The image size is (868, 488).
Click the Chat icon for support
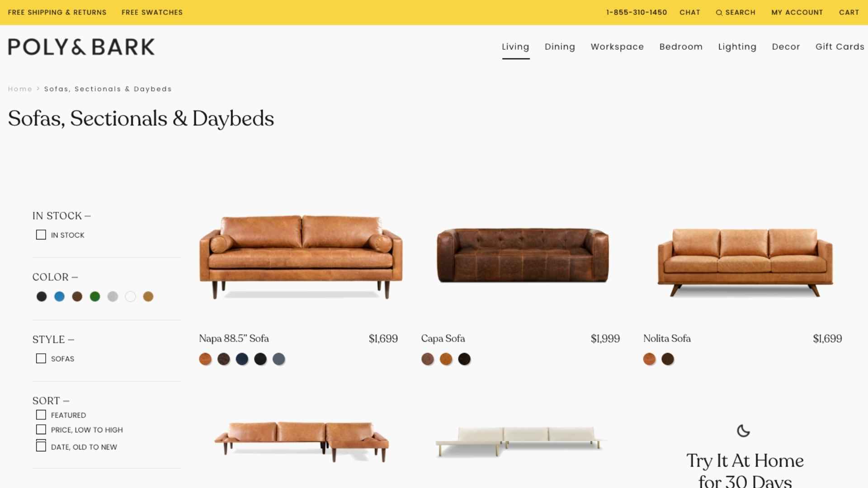pos(690,12)
